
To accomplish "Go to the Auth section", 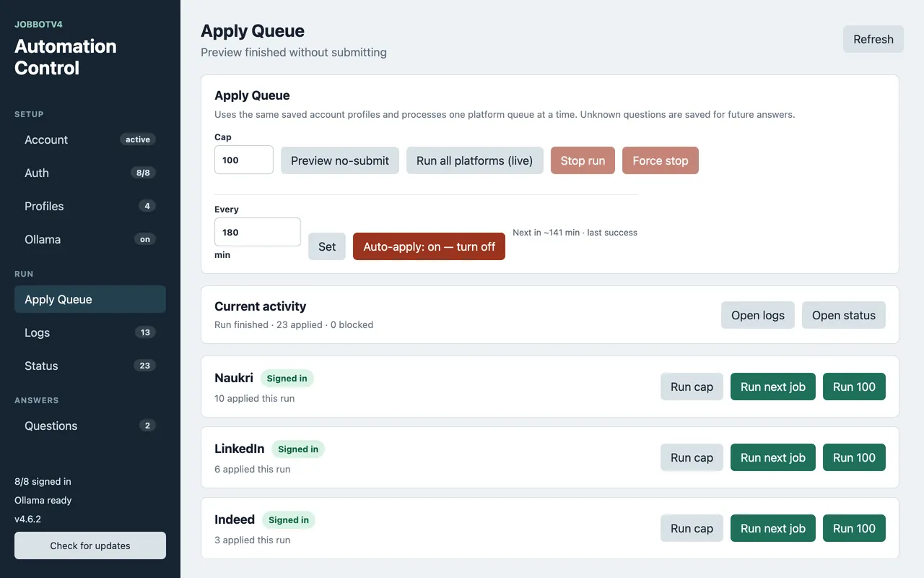I will (x=90, y=173).
